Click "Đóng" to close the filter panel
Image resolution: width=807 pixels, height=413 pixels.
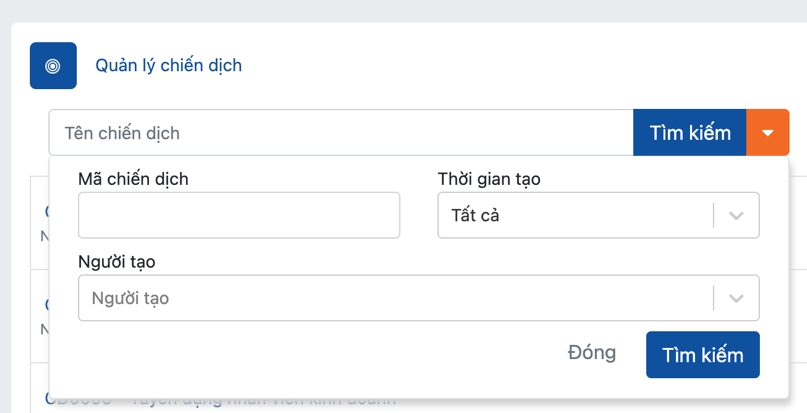591,353
